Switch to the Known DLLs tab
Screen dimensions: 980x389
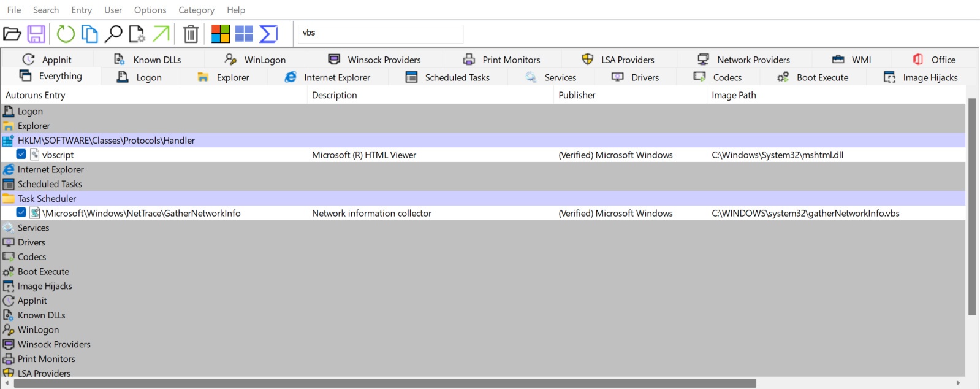tap(148, 60)
